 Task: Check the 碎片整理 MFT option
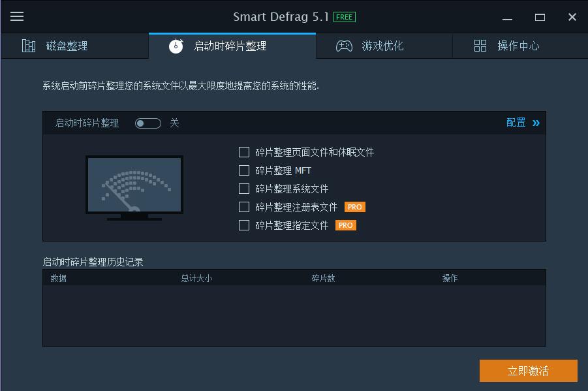(244, 170)
